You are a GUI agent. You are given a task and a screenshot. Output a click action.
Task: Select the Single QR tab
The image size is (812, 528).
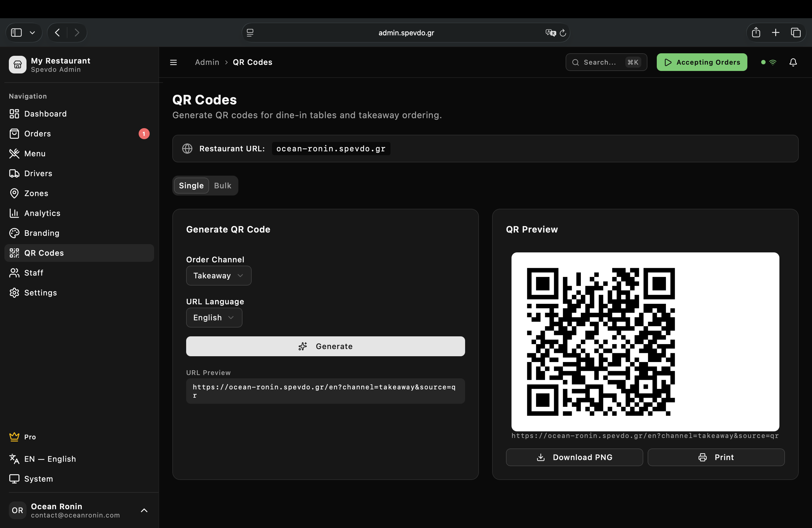(191, 186)
